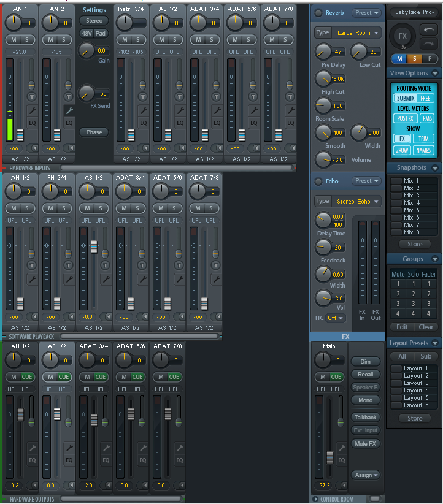Viewport: 443px width, 504px height.
Task: Open the HC Off dropdown
Action: 335,318
